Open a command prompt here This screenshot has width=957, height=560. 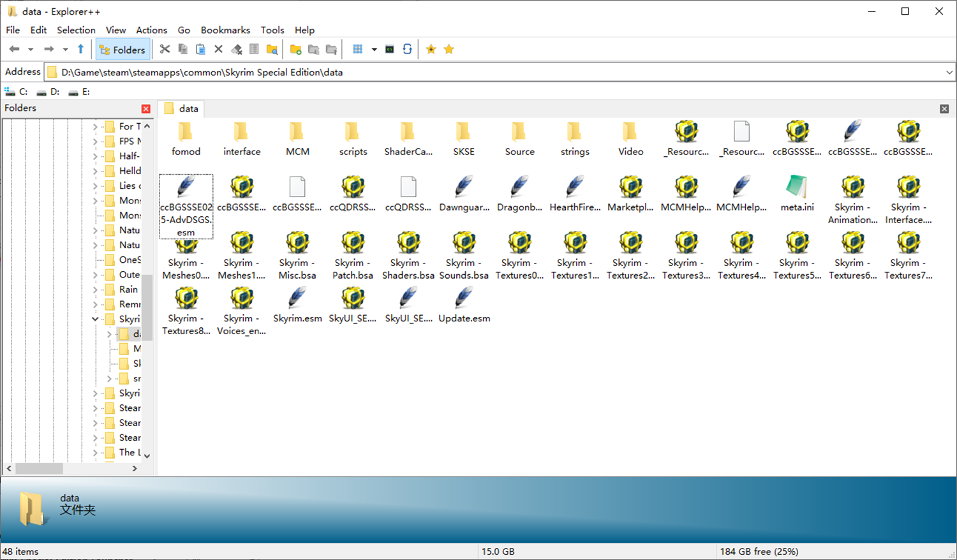click(x=389, y=49)
